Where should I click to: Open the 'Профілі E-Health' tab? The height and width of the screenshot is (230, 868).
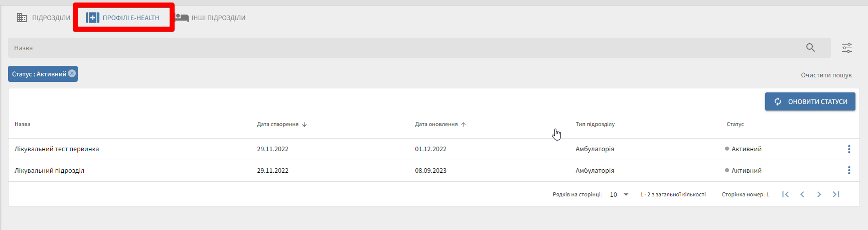(123, 18)
